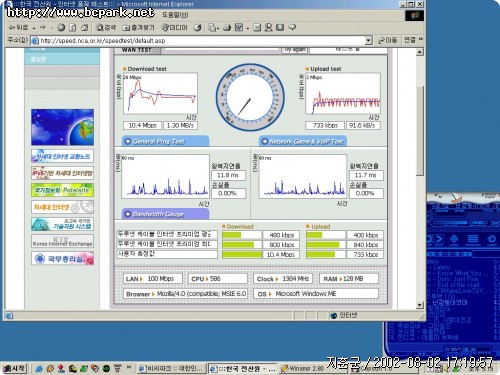Open the Favorites (즐겨찾기) pane
The image size is (500, 375).
pyautogui.click(x=138, y=28)
